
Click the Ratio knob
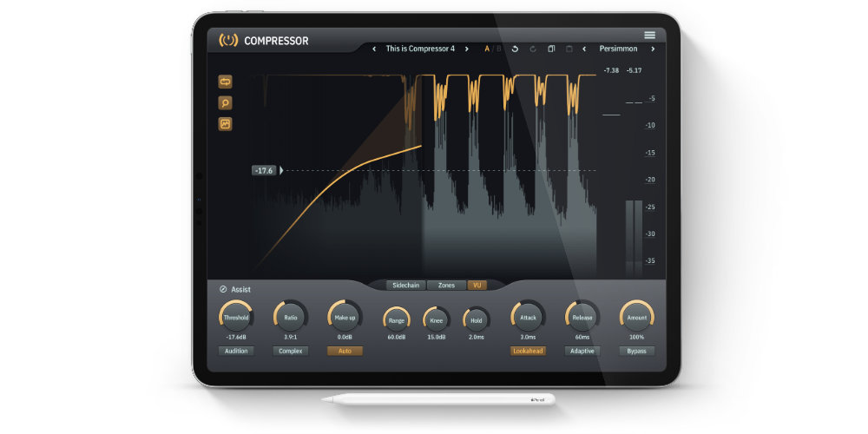291,317
